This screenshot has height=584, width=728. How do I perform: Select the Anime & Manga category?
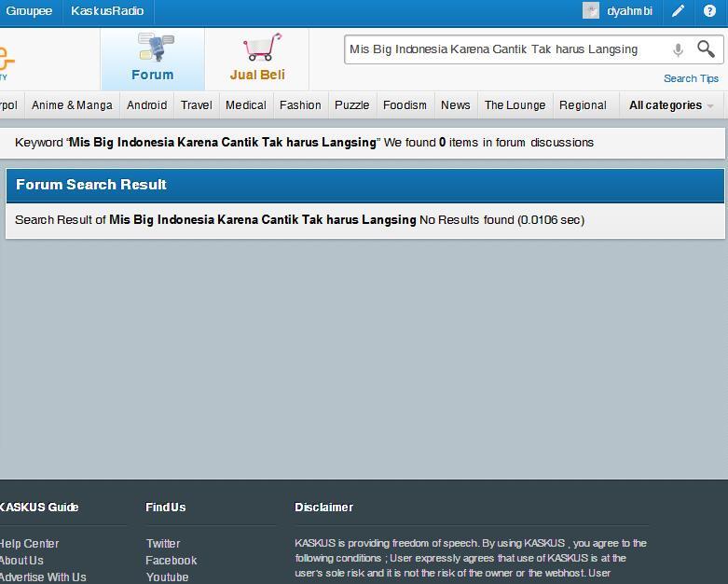pos(72,105)
